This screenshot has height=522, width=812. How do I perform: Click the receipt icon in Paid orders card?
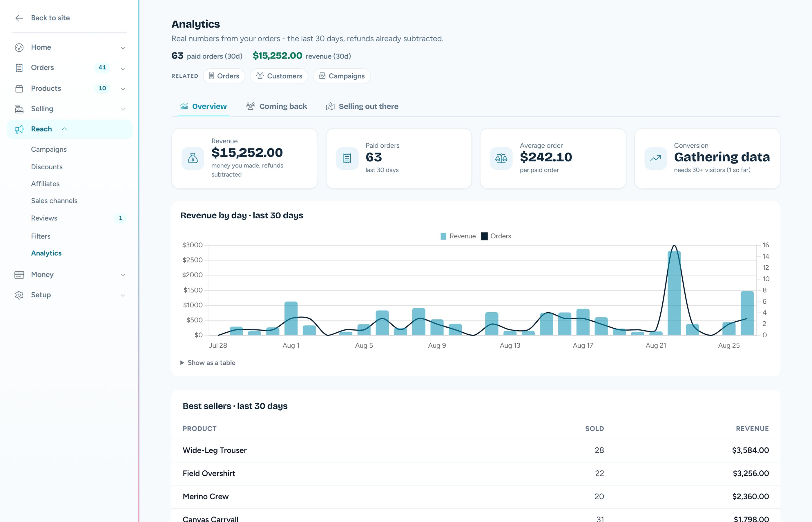pyautogui.click(x=347, y=158)
